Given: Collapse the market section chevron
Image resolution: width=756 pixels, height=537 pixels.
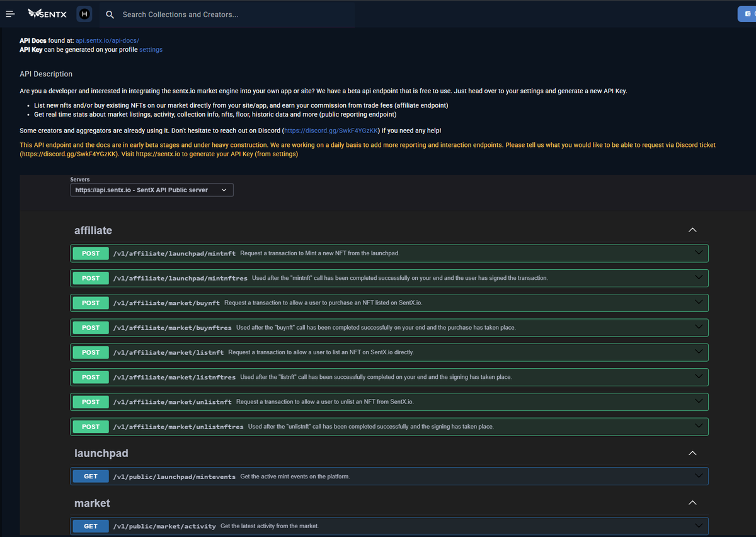Looking at the screenshot, I should click(x=692, y=503).
